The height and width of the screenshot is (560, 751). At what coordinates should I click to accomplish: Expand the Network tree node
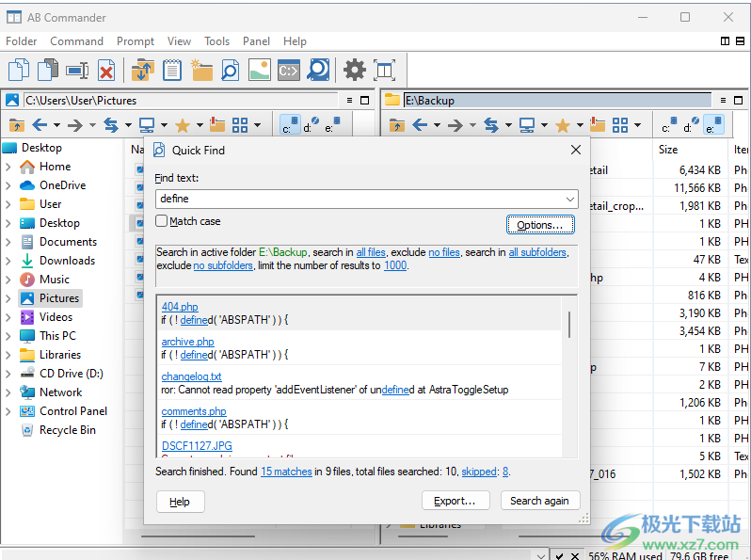coord(8,392)
